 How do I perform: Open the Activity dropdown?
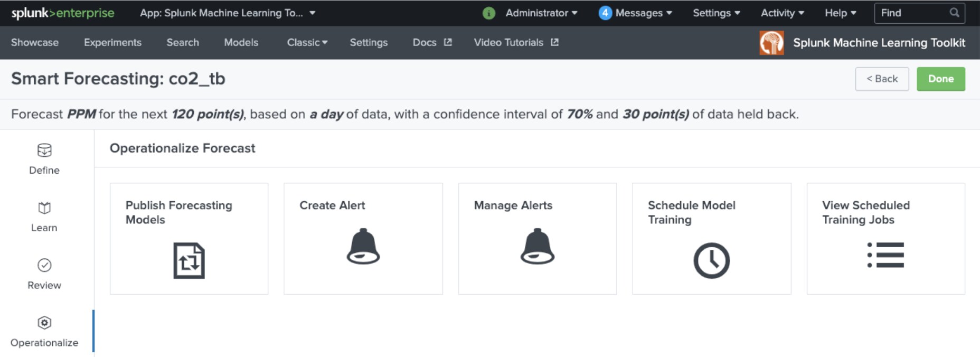click(782, 13)
